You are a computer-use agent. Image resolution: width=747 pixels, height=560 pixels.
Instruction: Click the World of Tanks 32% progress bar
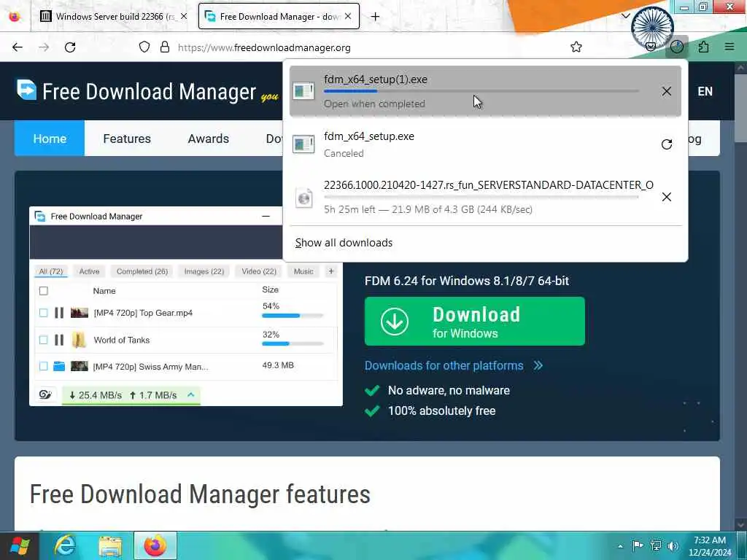pos(293,343)
